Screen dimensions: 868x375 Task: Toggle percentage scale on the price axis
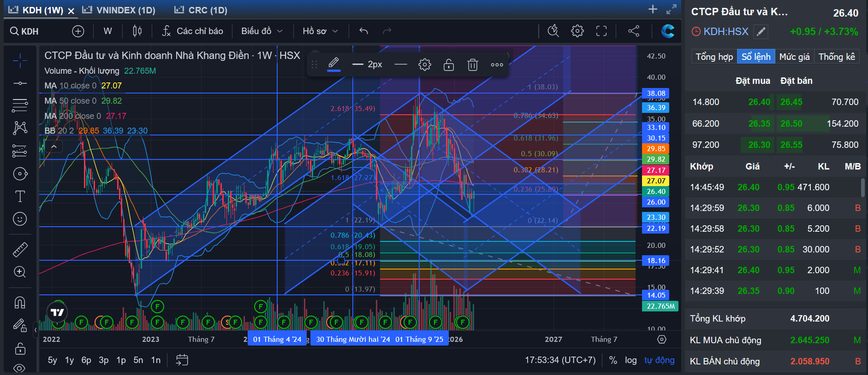[613, 360]
